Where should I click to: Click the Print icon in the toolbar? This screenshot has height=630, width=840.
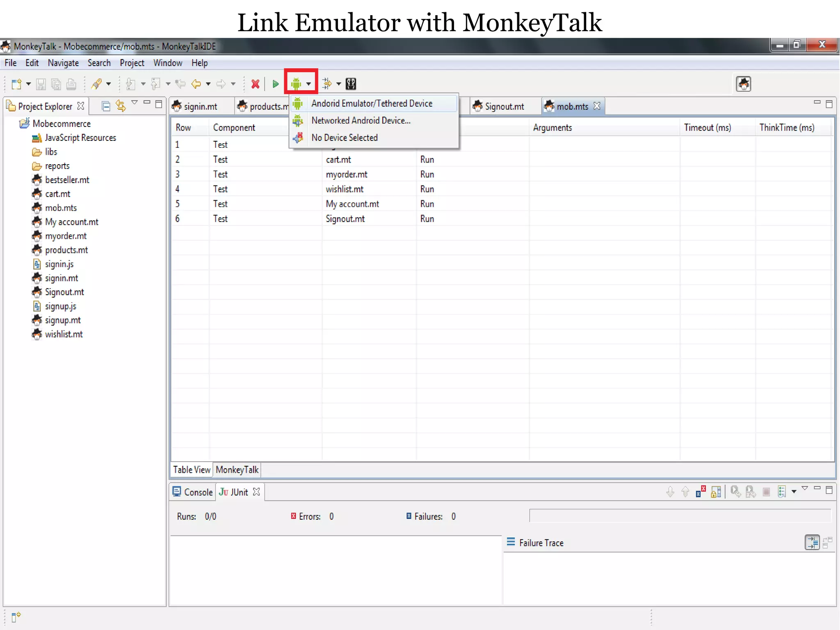pos(71,84)
